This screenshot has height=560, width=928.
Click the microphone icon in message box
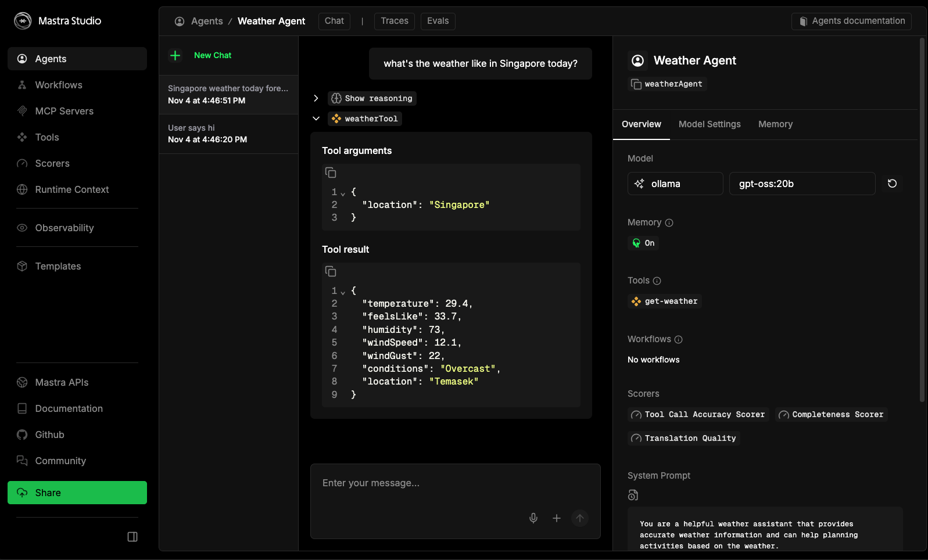click(533, 518)
